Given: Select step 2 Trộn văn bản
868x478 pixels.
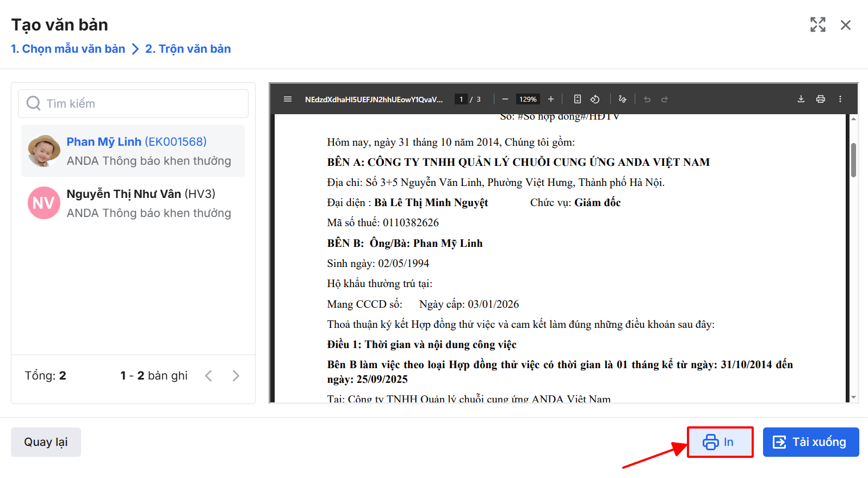Looking at the screenshot, I should 188,49.
